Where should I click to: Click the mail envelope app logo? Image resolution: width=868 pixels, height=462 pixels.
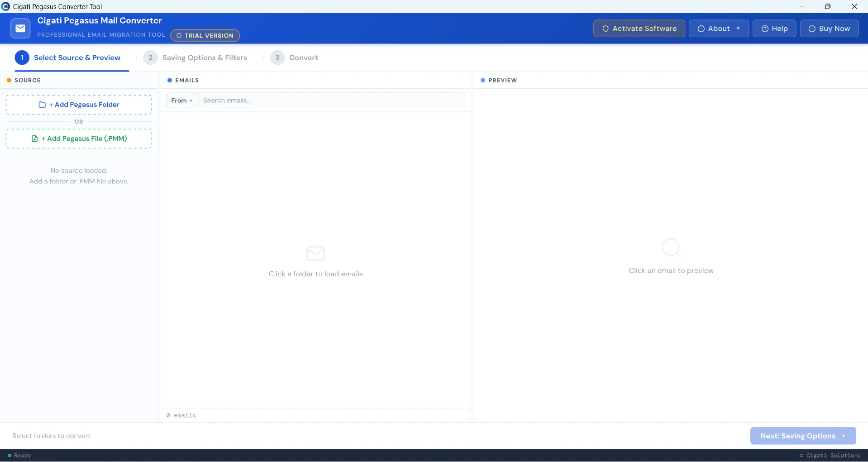point(20,29)
